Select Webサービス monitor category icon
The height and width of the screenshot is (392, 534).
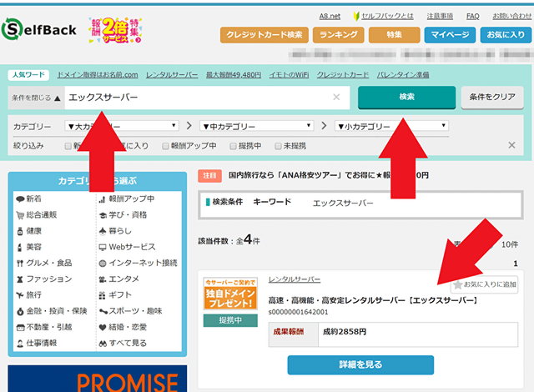click(x=103, y=248)
